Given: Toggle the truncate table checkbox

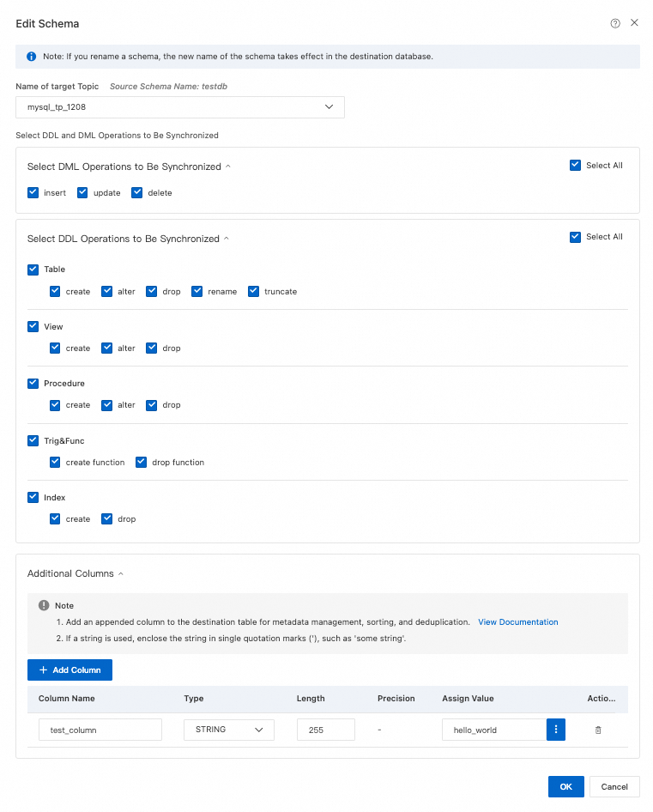Looking at the screenshot, I should click(x=254, y=291).
